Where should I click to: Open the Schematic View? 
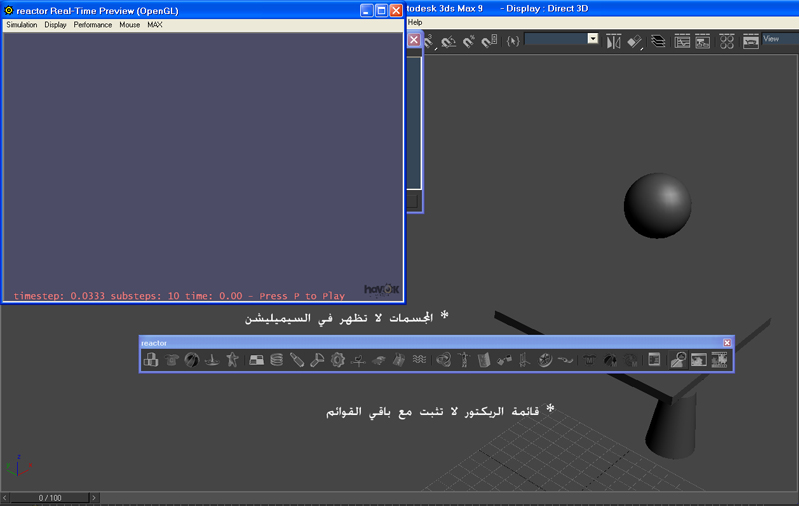point(703,41)
